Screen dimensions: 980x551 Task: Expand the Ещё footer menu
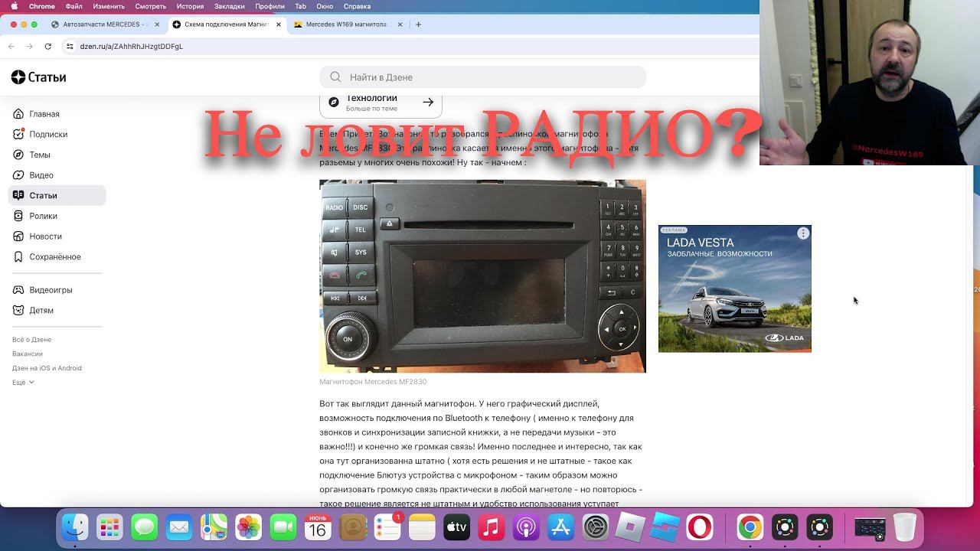23,383
